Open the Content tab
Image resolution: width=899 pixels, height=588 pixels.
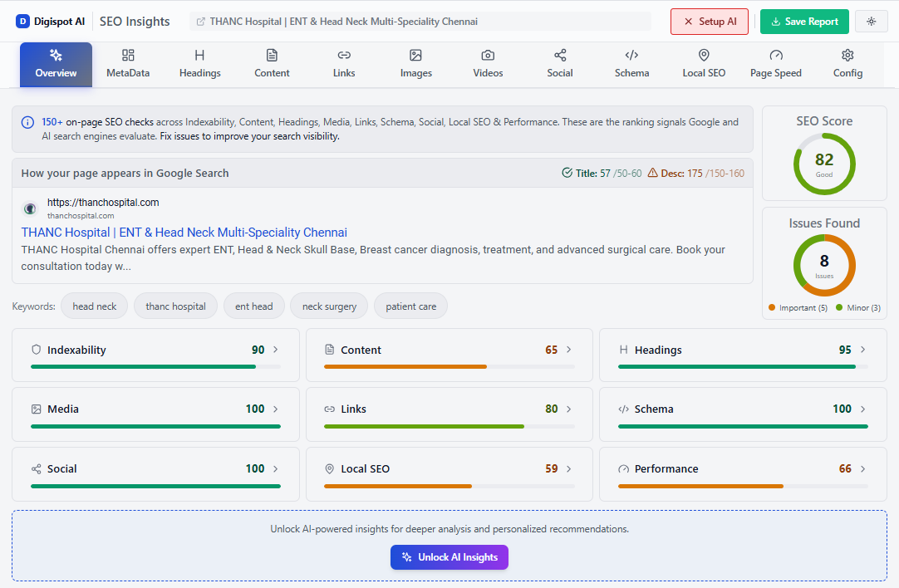(272, 64)
